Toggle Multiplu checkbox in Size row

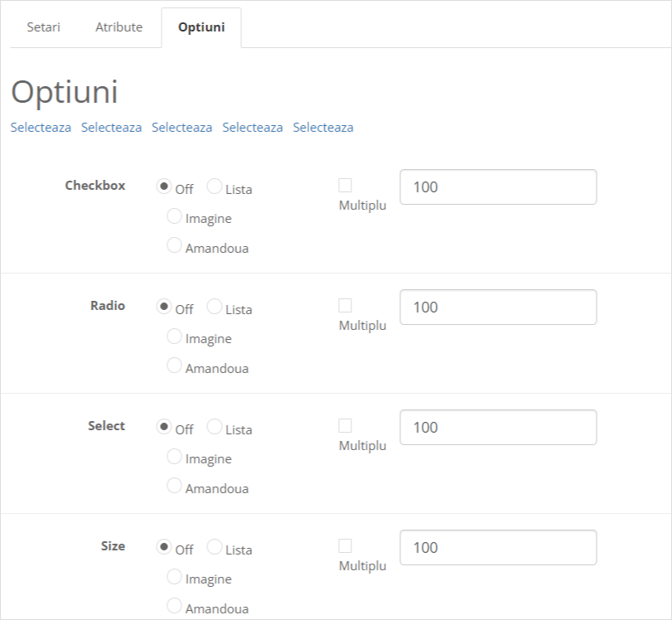346,546
